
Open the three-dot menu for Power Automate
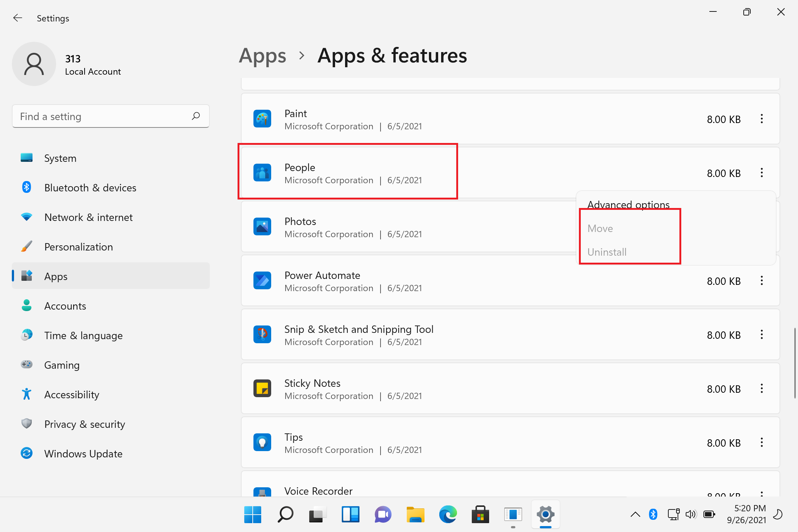point(762,281)
